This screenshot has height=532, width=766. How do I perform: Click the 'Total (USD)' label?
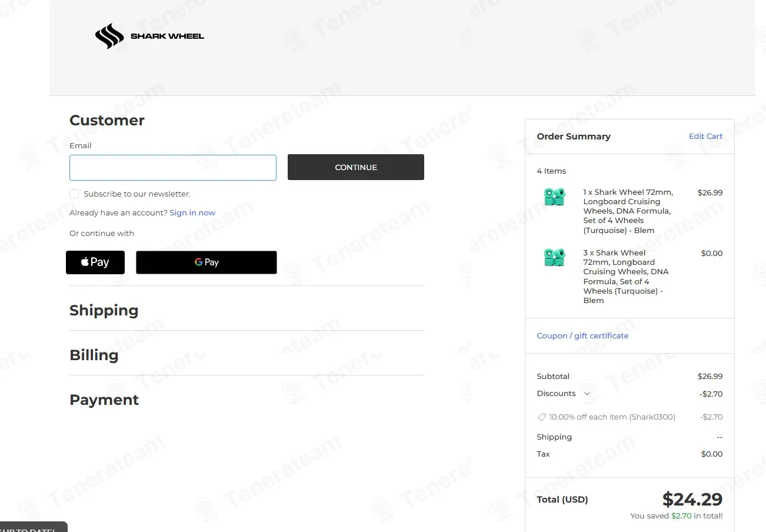562,500
